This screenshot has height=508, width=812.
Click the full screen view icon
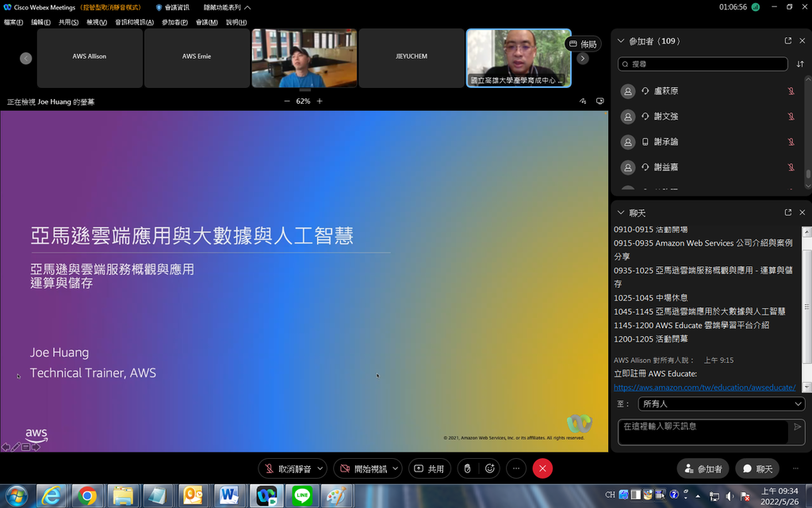click(599, 101)
